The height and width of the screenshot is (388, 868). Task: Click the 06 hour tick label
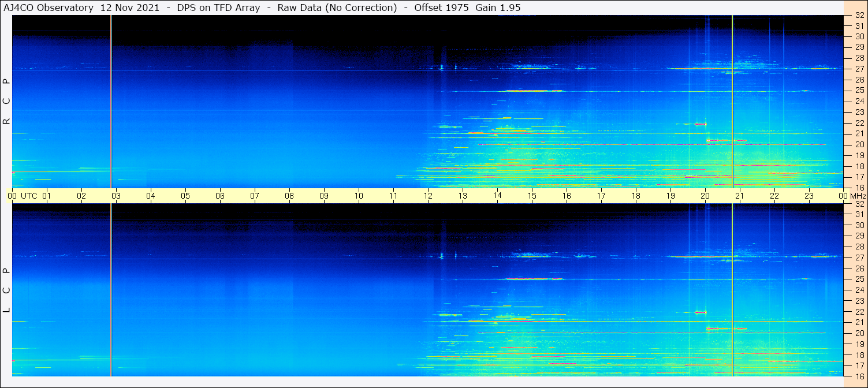pyautogui.click(x=220, y=196)
